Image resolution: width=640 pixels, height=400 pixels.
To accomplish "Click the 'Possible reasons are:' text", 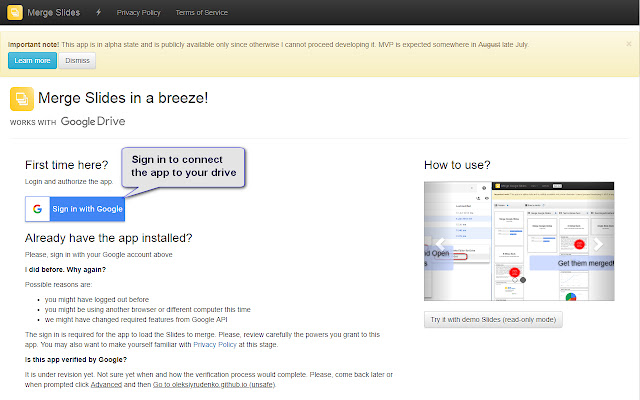I will pyautogui.click(x=58, y=284).
